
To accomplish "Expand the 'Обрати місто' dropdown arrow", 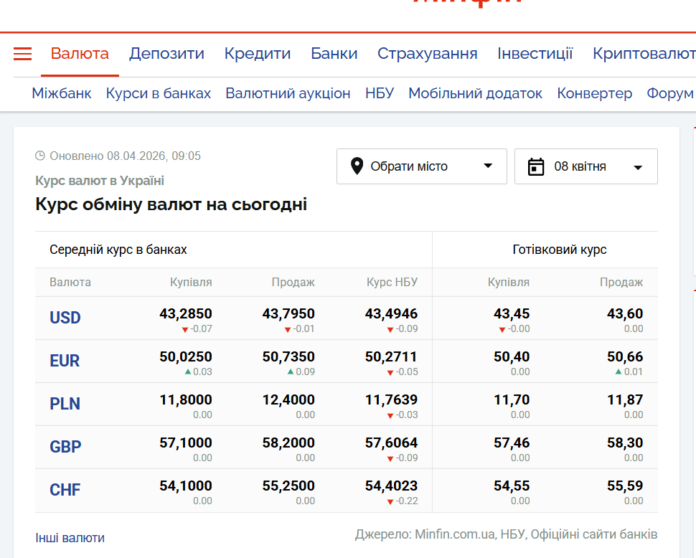I will 488,166.
